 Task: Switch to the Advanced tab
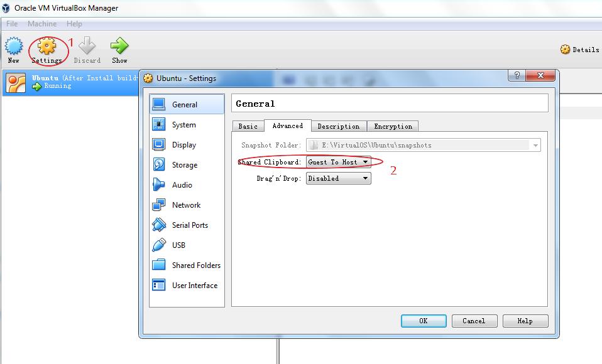click(x=288, y=126)
